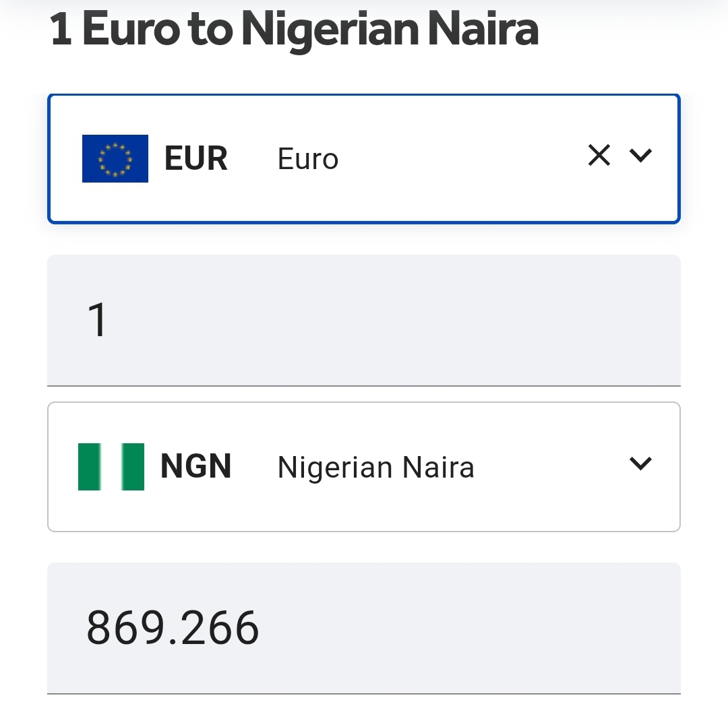The image size is (728, 706).
Task: Click the "1 Euro to Nigerian Naira" heading
Action: [x=294, y=30]
